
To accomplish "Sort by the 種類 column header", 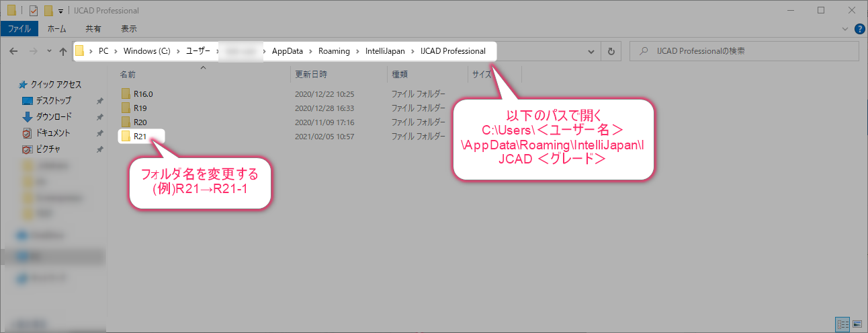I will point(400,74).
